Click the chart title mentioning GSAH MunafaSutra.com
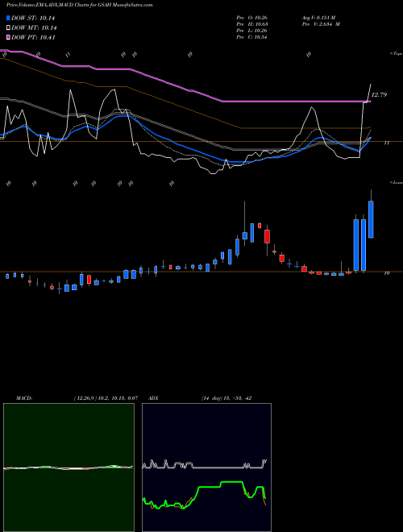The image size is (403, 532). click(79, 5)
